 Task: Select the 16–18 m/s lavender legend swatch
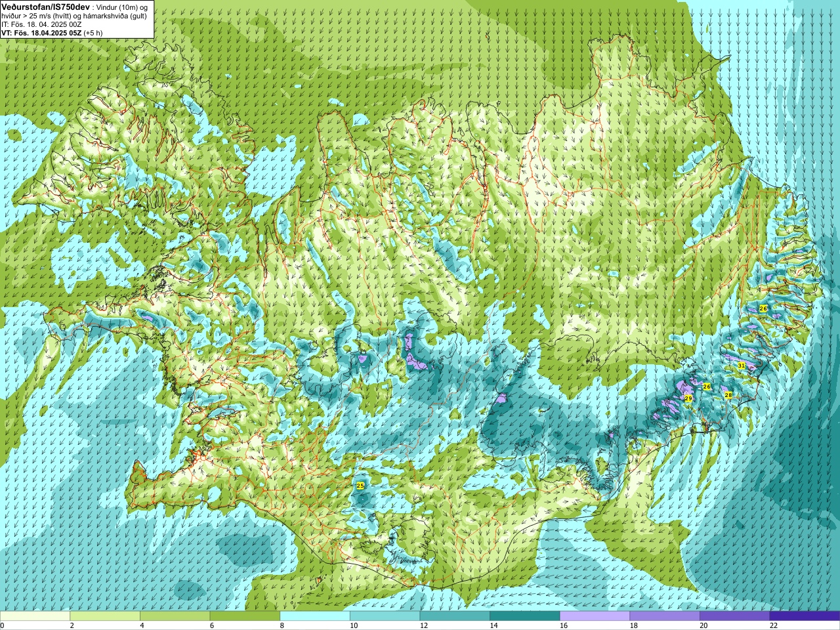[595, 616]
